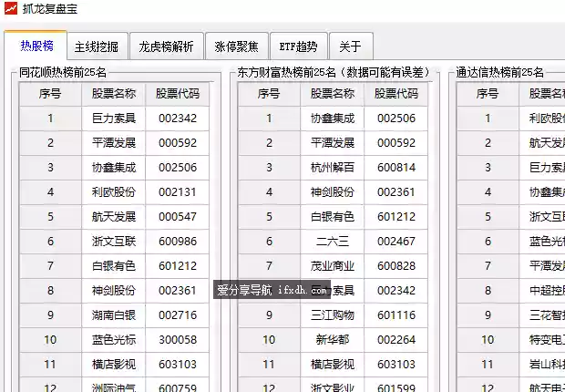Click code 002467 in 东方财富 list
The height and width of the screenshot is (392, 565).
396,241
